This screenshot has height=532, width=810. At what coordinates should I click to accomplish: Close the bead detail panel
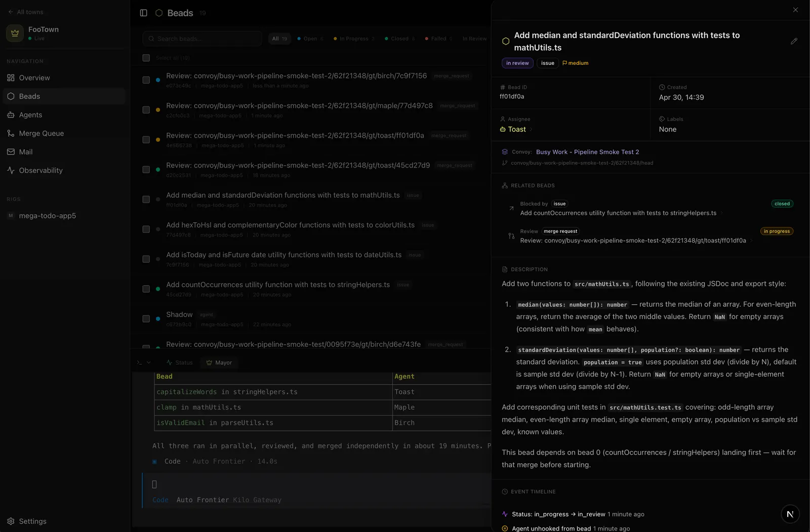[x=795, y=10]
